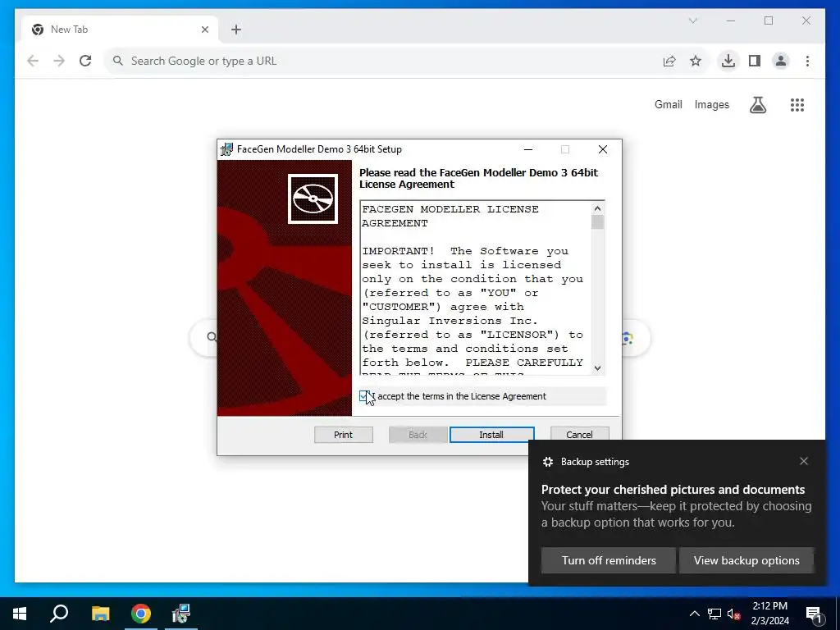The height and width of the screenshot is (630, 840).
Task: Minimize the Chrome window
Action: (731, 21)
